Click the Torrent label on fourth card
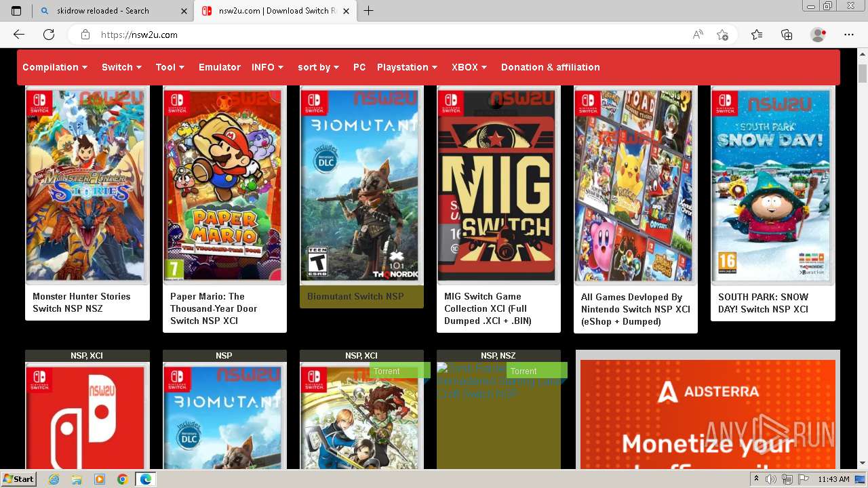The image size is (868, 488). (x=537, y=371)
